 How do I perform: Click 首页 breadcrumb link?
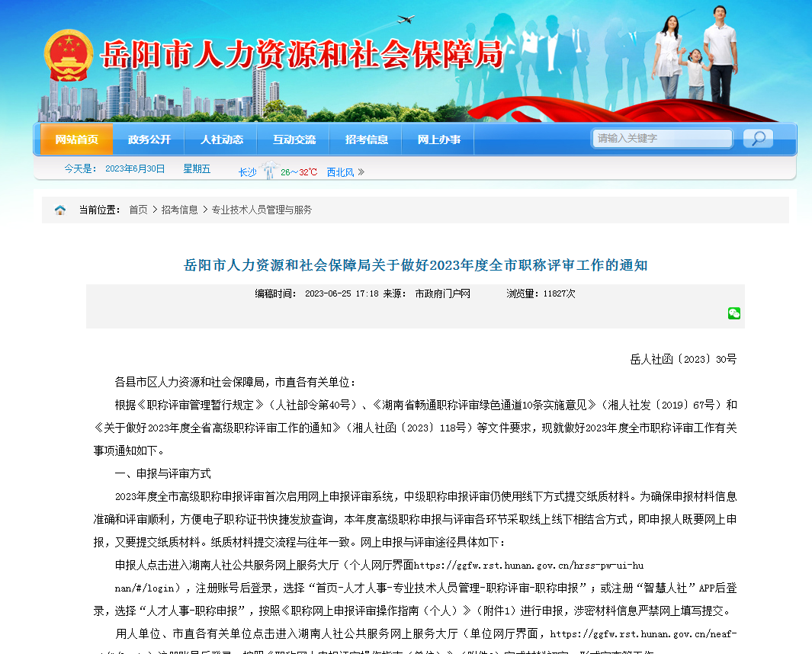tap(138, 210)
